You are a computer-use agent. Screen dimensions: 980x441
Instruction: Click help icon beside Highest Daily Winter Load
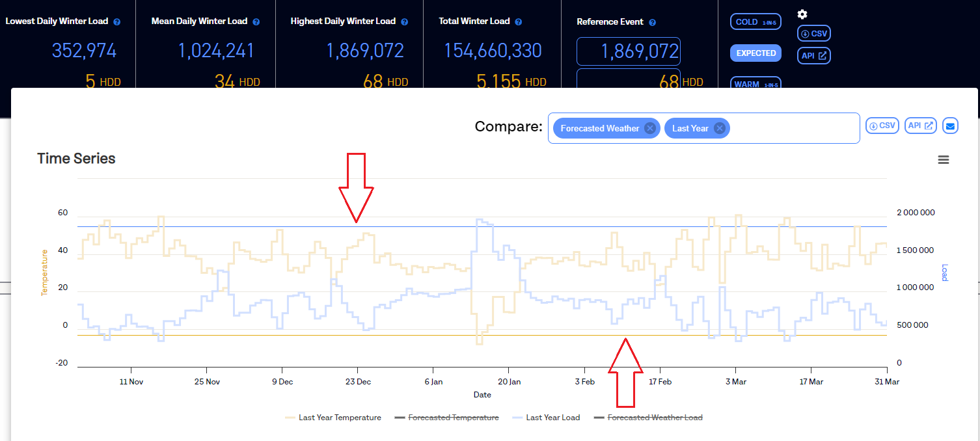pyautogui.click(x=405, y=21)
